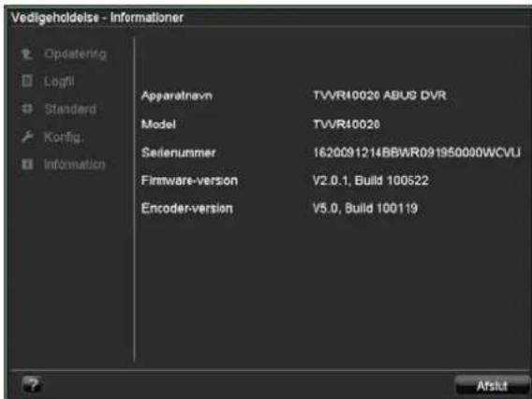Click the Firmware-version label
532x399 pixels.
189,180
